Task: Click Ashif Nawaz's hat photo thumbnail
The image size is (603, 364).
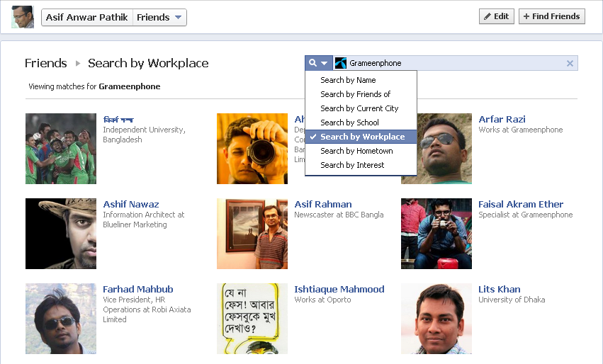Action: (61, 233)
